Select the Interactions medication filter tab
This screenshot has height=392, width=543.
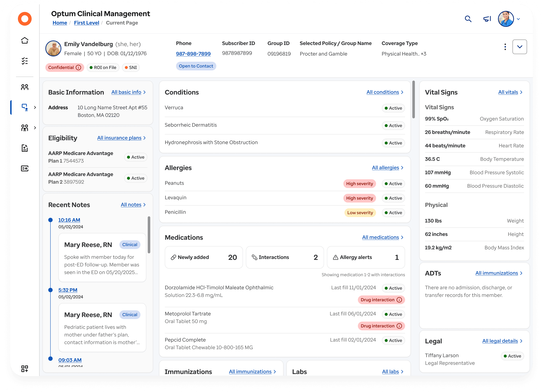click(x=285, y=257)
